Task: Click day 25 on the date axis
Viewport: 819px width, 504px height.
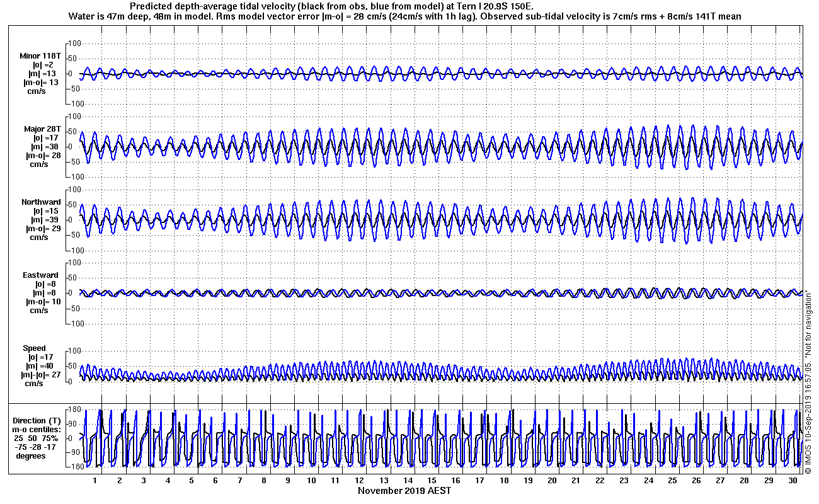Action: pos(672,481)
